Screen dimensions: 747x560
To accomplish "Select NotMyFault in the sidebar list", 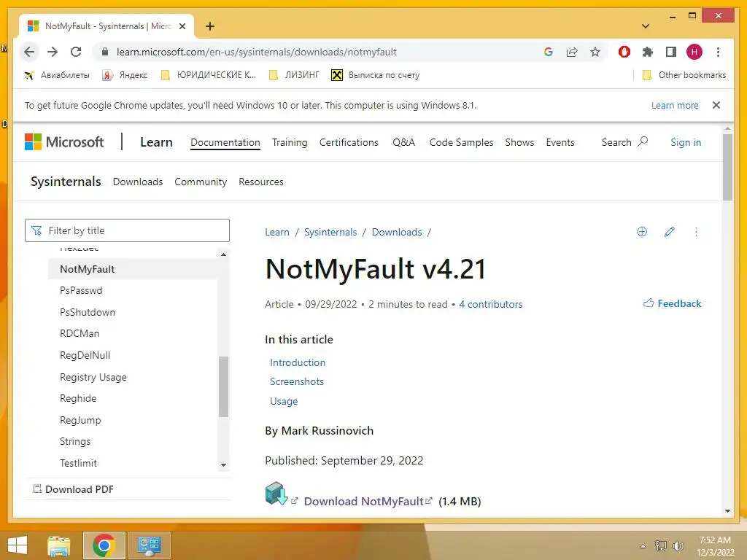I will coord(133,269).
